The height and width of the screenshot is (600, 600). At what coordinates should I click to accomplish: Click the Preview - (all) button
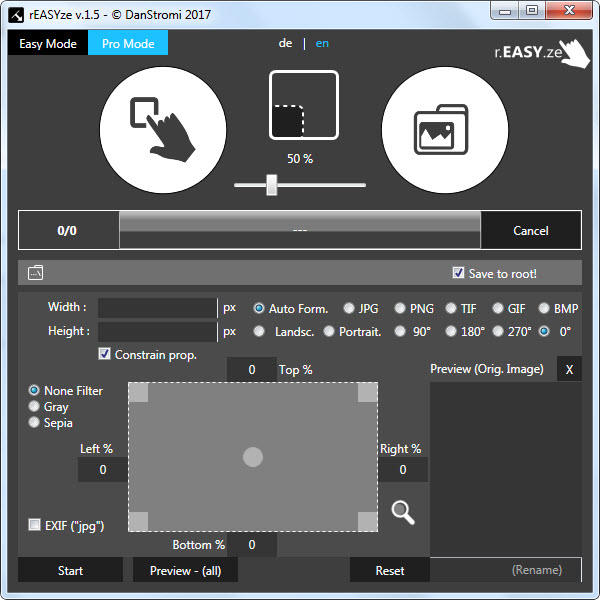(x=186, y=570)
